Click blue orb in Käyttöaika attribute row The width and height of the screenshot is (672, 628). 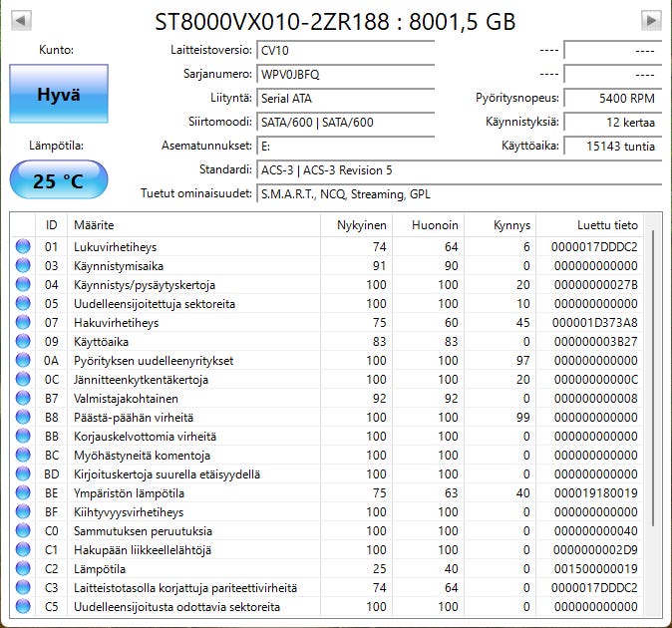point(23,342)
